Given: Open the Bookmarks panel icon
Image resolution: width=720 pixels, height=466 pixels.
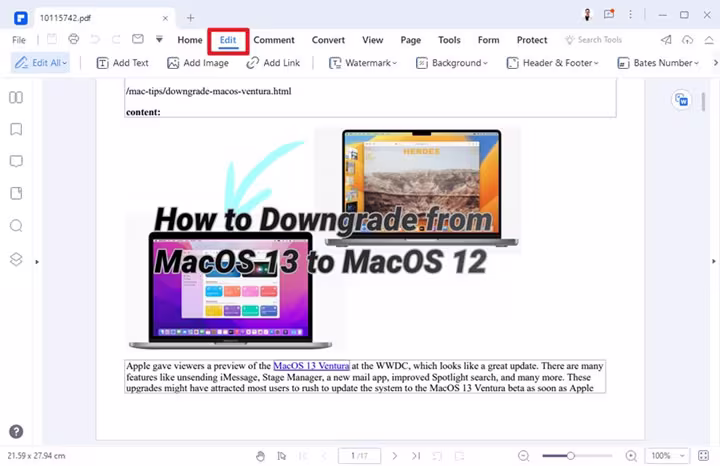Looking at the screenshot, I should coord(16,129).
